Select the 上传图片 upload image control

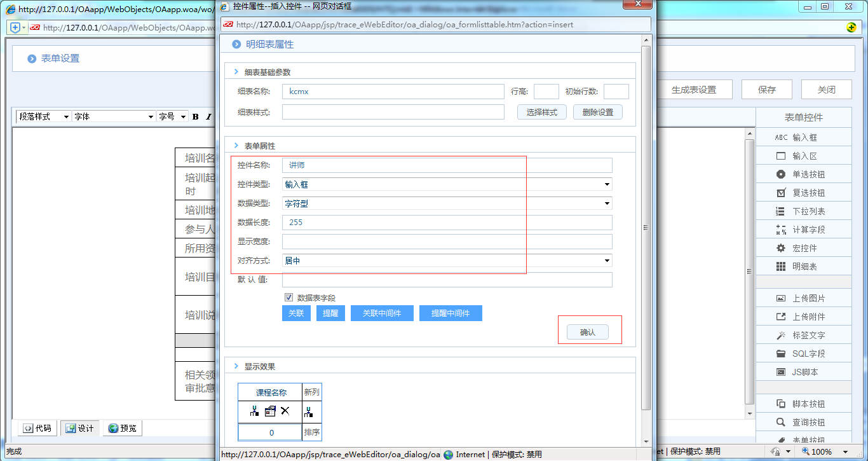point(803,298)
